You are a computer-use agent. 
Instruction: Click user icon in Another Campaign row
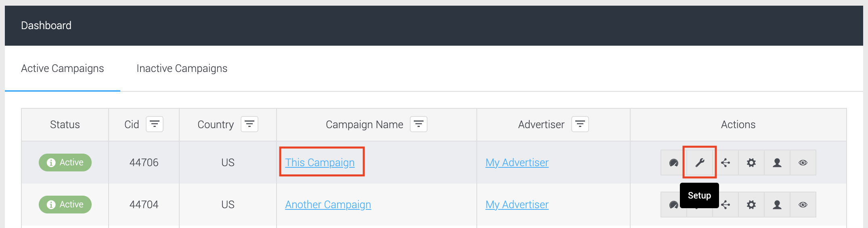(x=777, y=205)
